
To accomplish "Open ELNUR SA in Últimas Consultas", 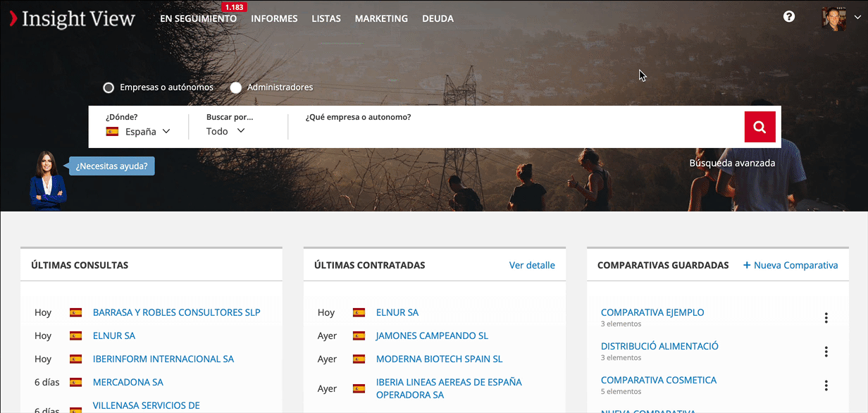I will click(114, 335).
